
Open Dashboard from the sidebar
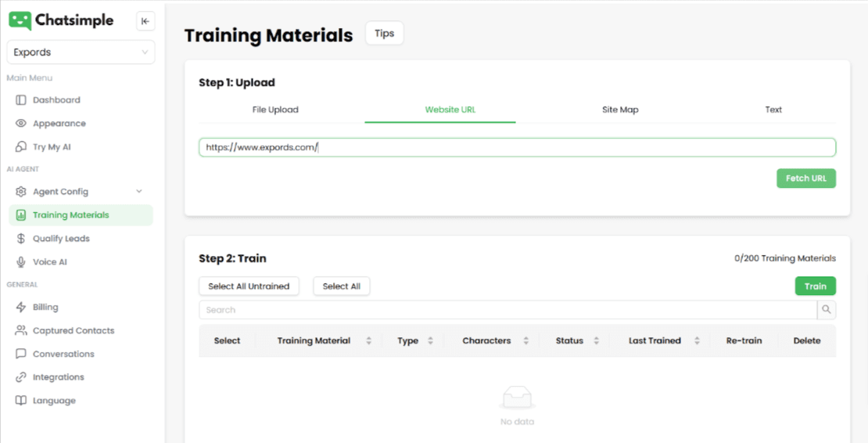tap(56, 100)
